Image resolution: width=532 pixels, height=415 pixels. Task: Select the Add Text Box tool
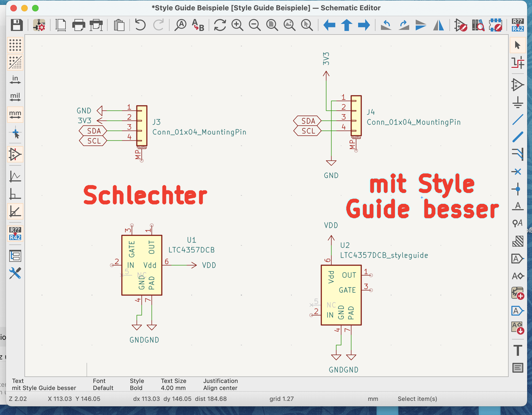(x=518, y=368)
